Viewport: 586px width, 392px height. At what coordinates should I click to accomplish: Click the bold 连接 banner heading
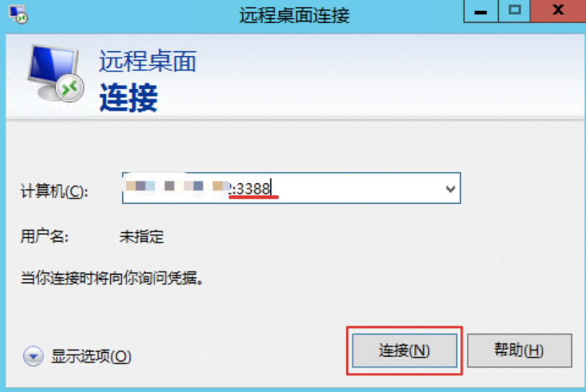(x=129, y=98)
